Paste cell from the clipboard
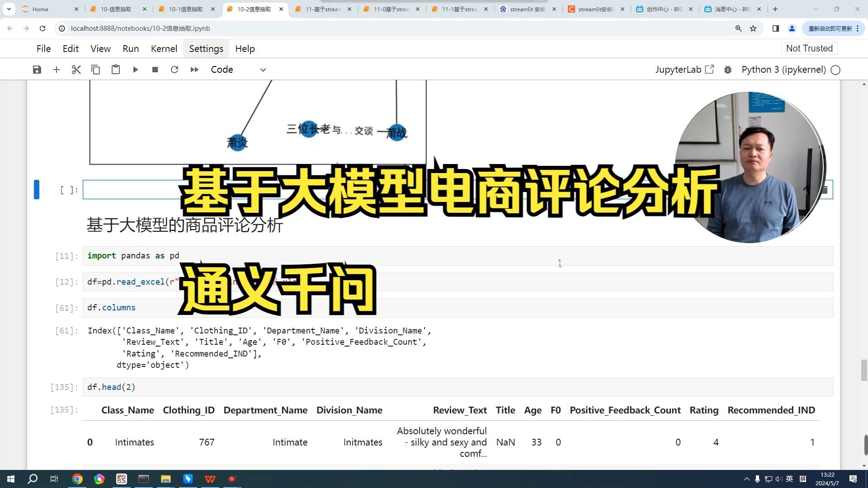868x488 pixels. pyautogui.click(x=116, y=70)
